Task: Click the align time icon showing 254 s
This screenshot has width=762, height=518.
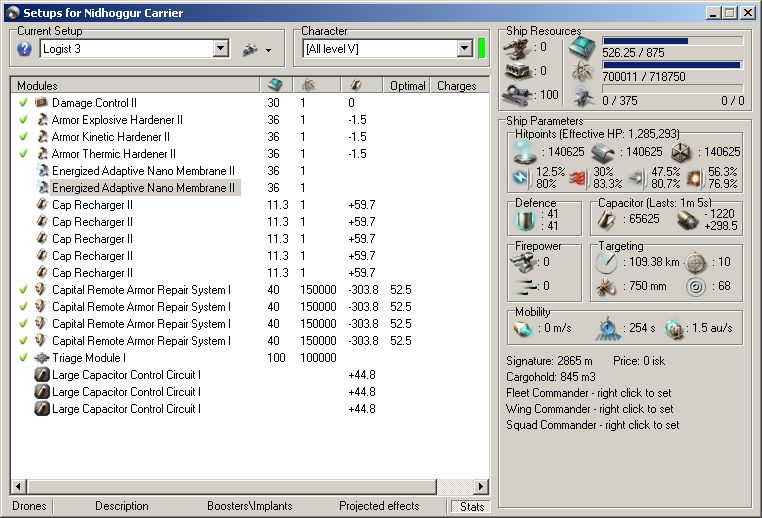Action: (607, 328)
